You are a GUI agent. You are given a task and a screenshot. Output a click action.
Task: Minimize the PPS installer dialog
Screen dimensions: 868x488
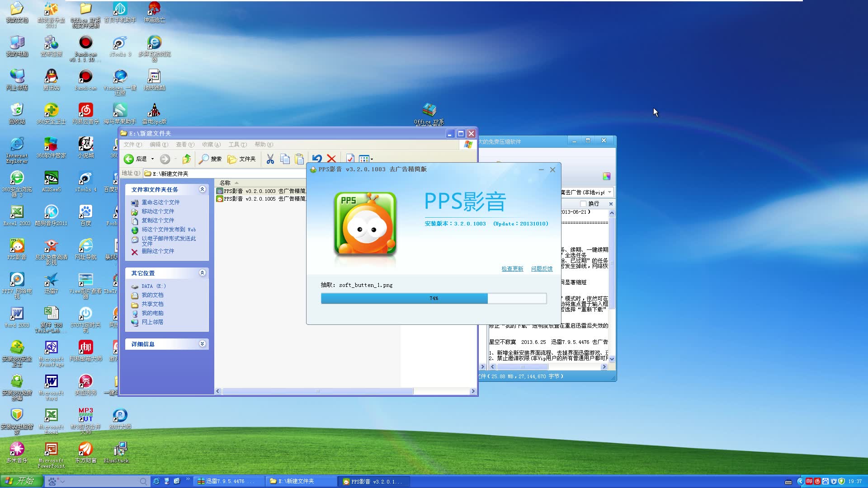point(541,170)
